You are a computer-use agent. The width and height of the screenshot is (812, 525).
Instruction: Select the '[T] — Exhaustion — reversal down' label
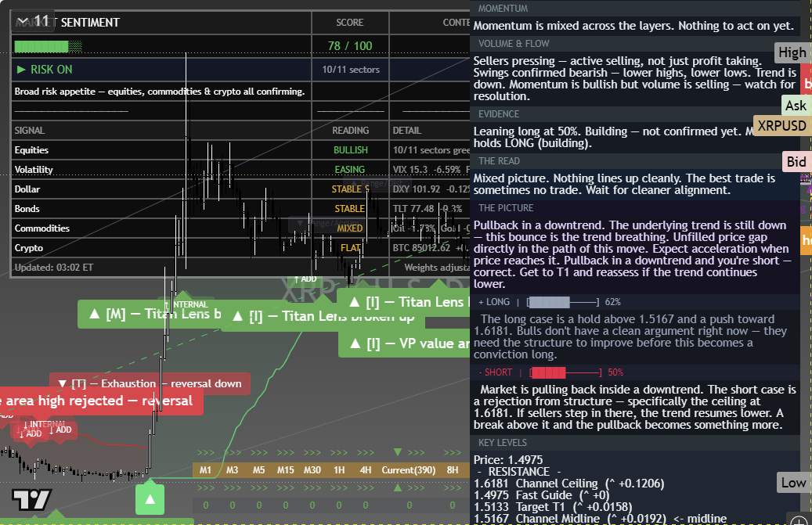(x=150, y=384)
